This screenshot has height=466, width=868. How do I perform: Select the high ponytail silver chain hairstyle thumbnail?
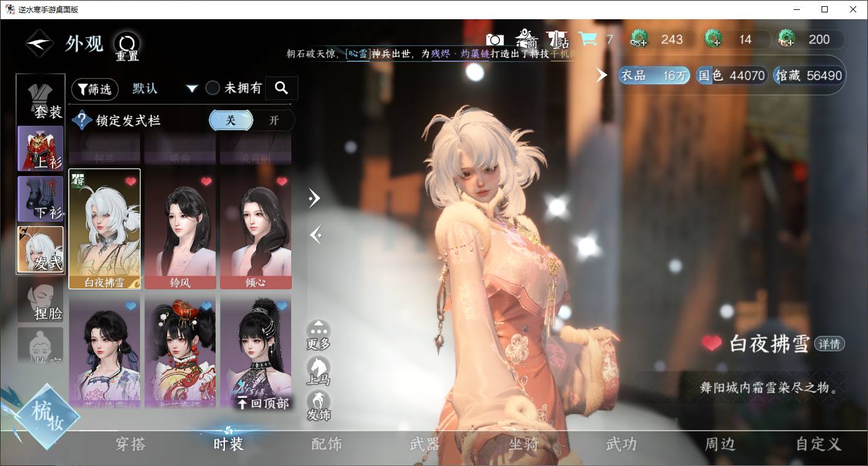(x=256, y=351)
